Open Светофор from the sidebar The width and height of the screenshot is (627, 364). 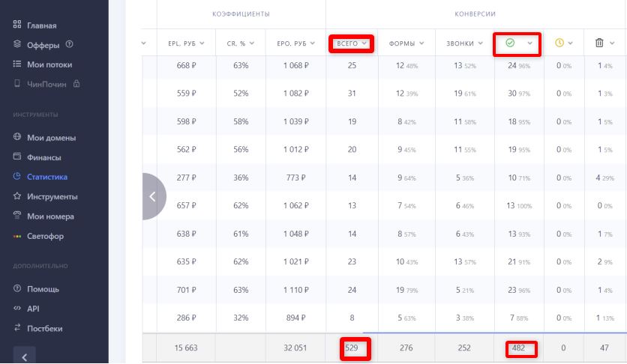pos(45,236)
